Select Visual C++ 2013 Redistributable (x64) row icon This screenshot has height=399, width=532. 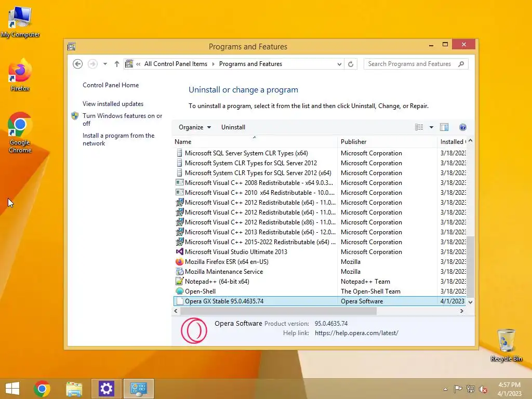point(179,232)
